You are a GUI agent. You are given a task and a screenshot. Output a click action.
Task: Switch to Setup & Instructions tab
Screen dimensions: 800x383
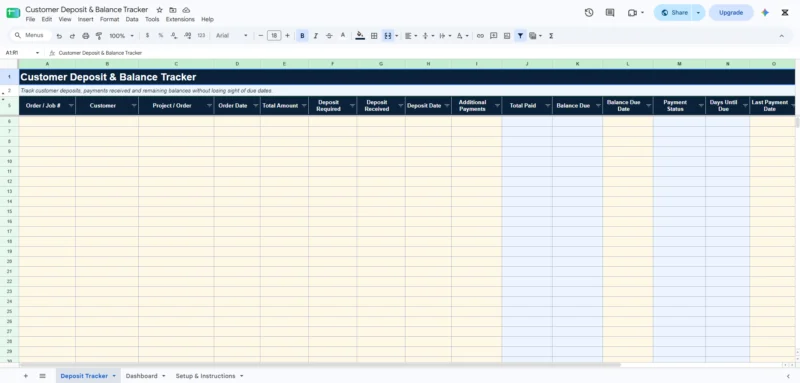[x=205, y=376]
